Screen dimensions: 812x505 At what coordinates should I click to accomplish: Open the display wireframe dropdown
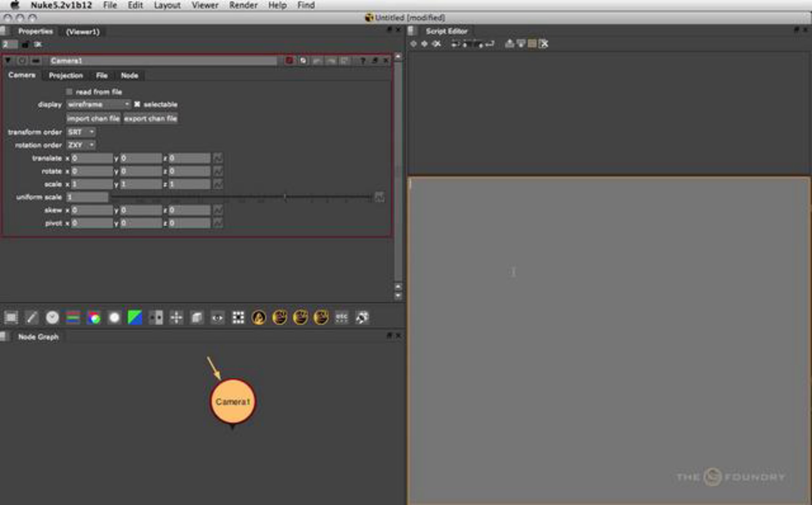tap(98, 105)
